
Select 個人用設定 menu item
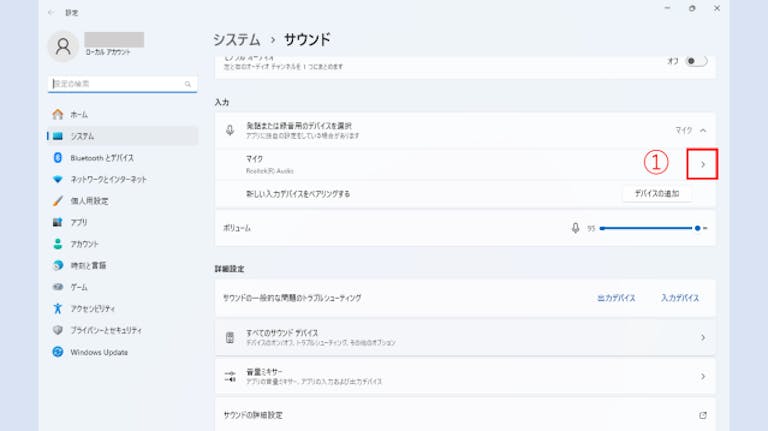click(122, 201)
